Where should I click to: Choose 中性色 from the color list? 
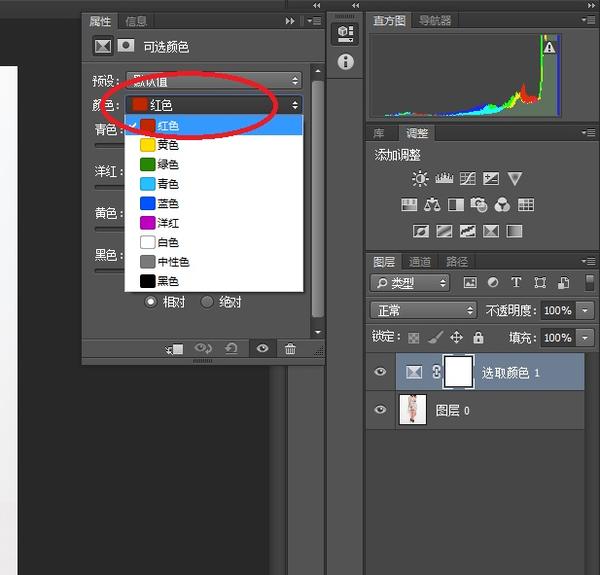214,262
